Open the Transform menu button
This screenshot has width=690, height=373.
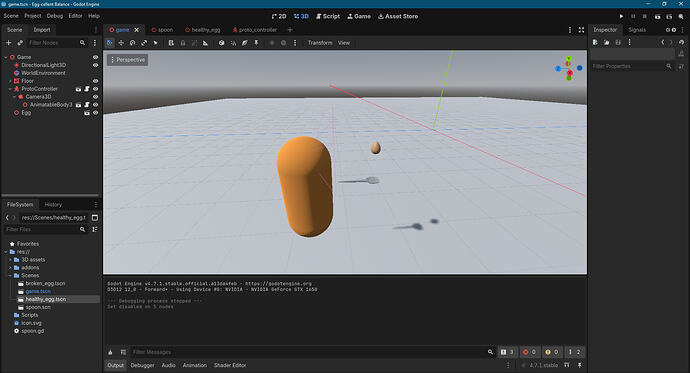320,43
